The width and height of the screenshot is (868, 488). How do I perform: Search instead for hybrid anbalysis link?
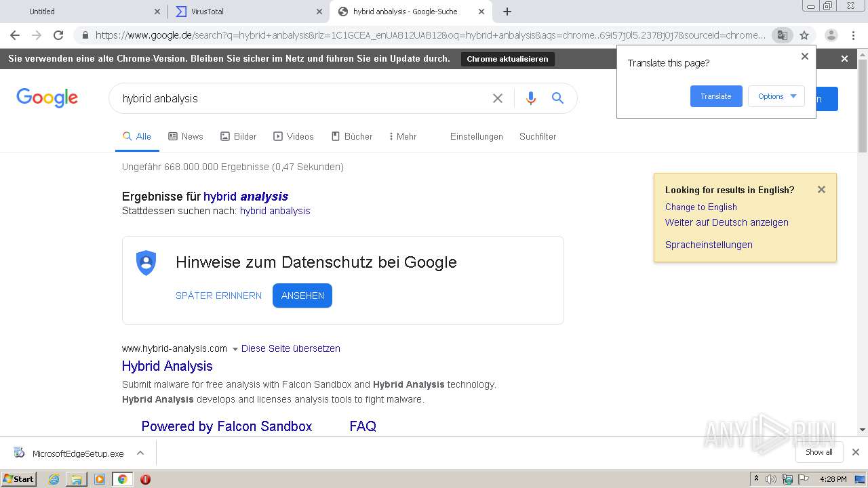pyautogui.click(x=275, y=211)
